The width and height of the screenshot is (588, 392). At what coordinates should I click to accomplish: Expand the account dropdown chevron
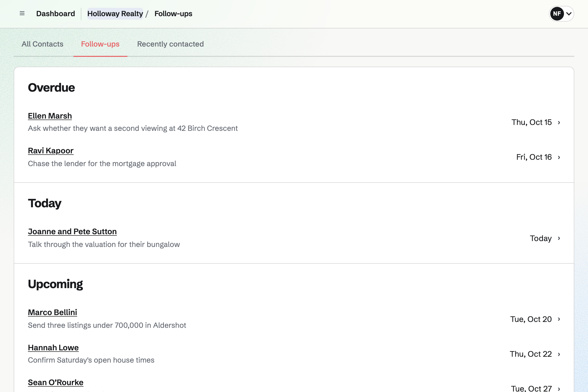pyautogui.click(x=569, y=13)
